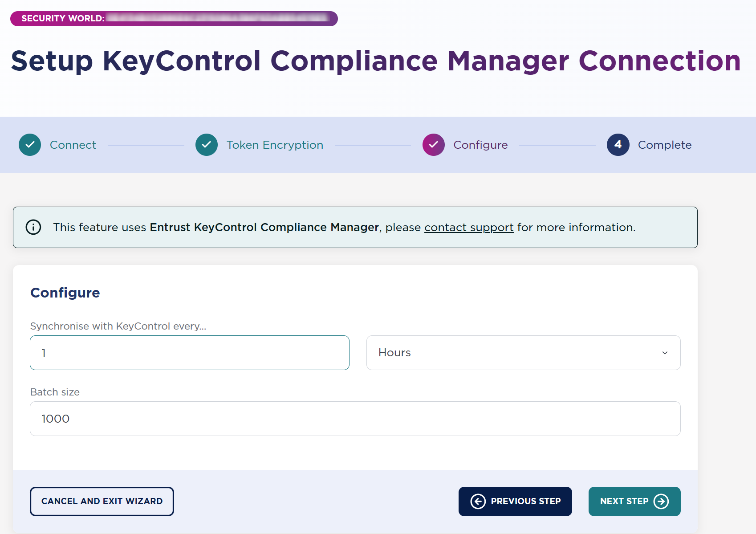
Task: Go to the Connect wizard step label
Action: [73, 145]
